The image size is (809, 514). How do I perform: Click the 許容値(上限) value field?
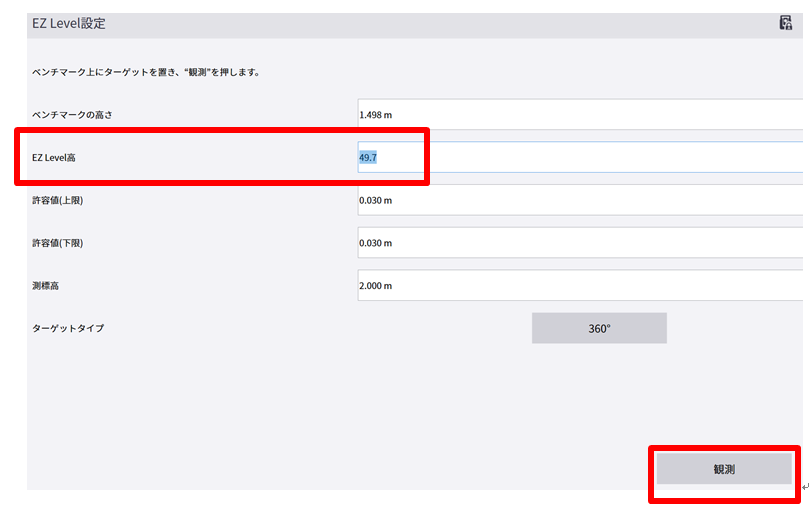pos(580,200)
